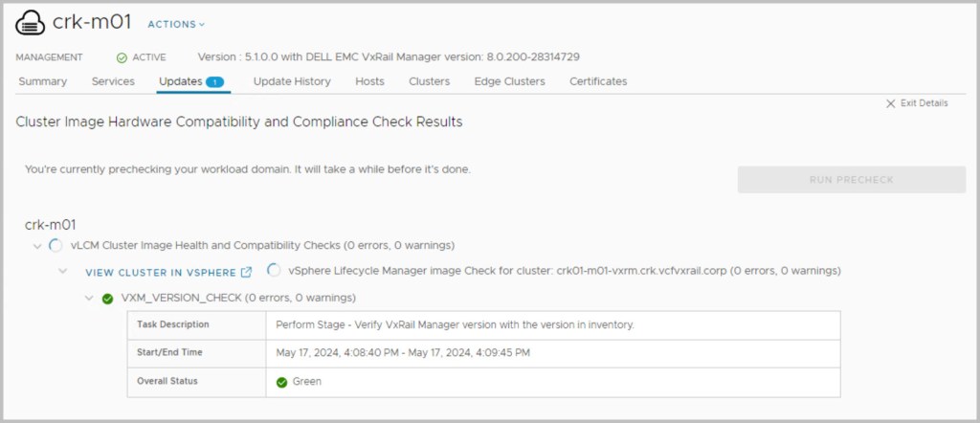Image resolution: width=980 pixels, height=423 pixels.
Task: Click the Updates badge showing 1
Action: coord(214,82)
